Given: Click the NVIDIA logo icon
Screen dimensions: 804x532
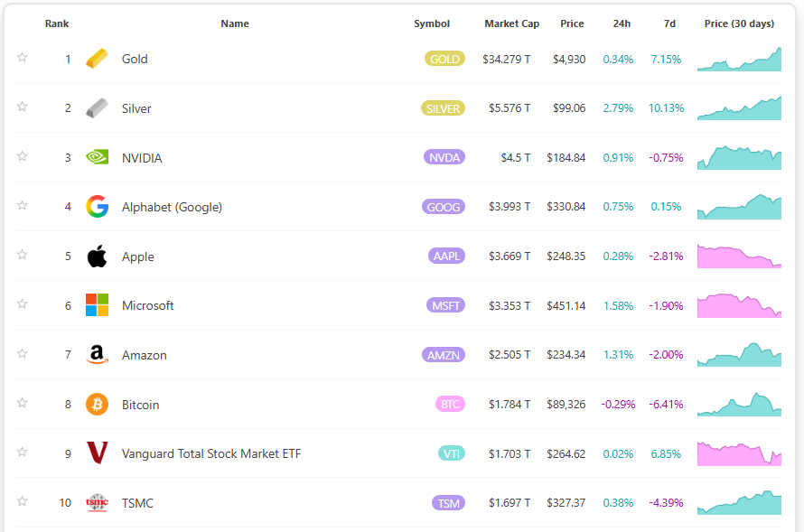Looking at the screenshot, I should tap(97, 157).
